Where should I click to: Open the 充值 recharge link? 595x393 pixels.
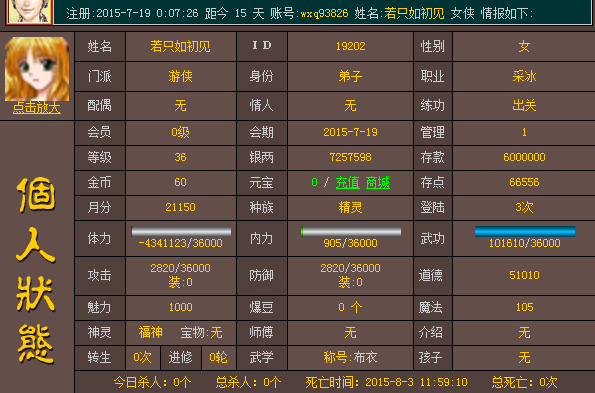(348, 182)
